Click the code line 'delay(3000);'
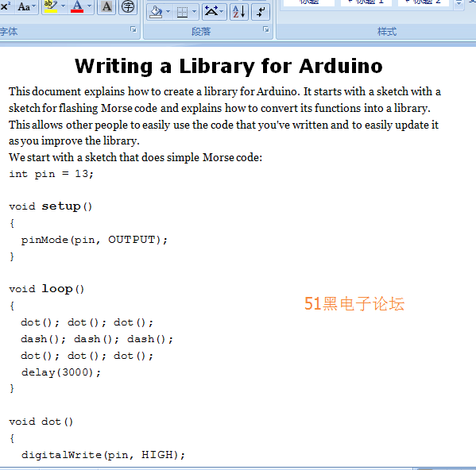This screenshot has height=470, width=476. click(x=60, y=372)
